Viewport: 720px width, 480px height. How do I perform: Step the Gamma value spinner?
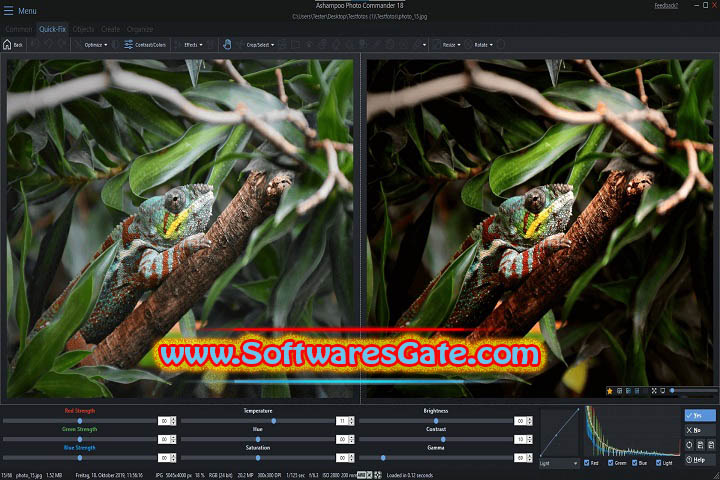529,458
